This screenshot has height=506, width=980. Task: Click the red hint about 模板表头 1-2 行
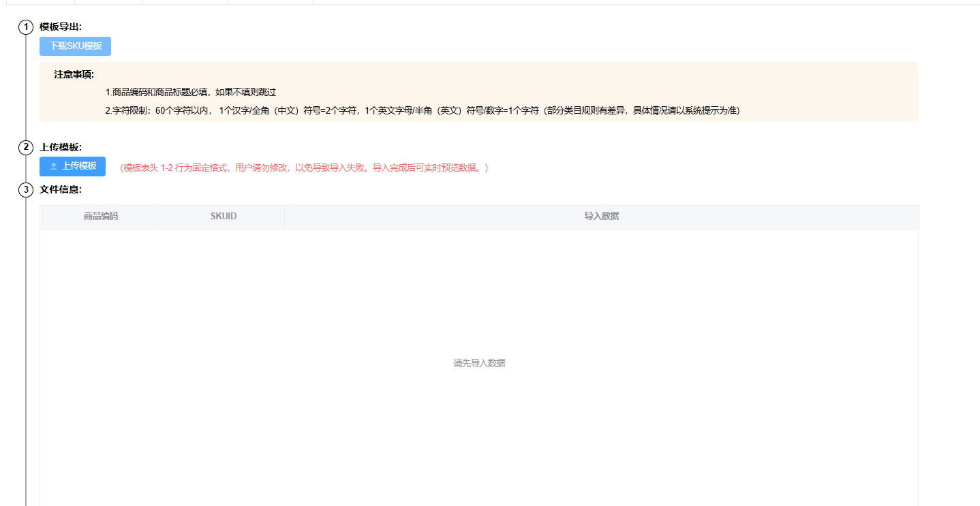tap(304, 168)
